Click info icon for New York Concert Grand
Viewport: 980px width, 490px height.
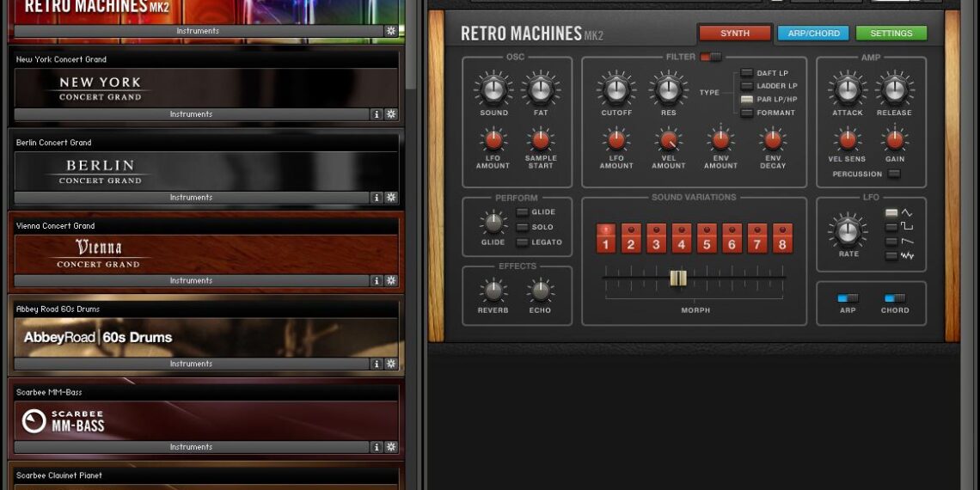tap(377, 113)
